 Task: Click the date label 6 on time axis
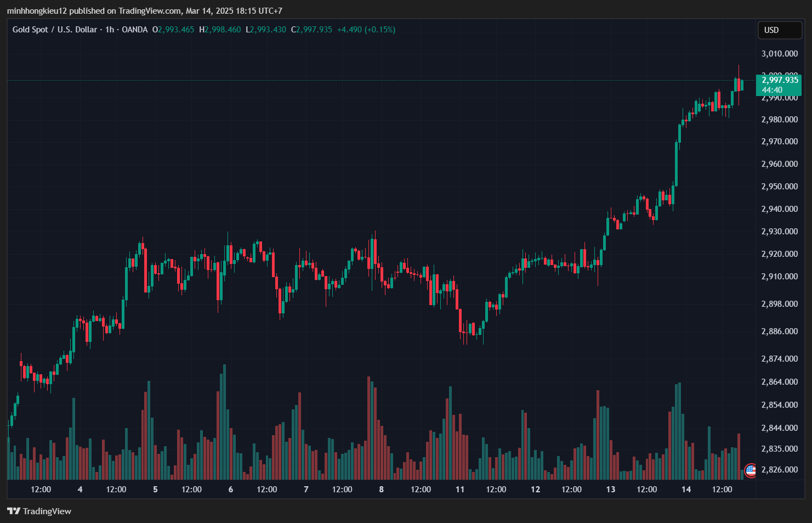[231, 489]
